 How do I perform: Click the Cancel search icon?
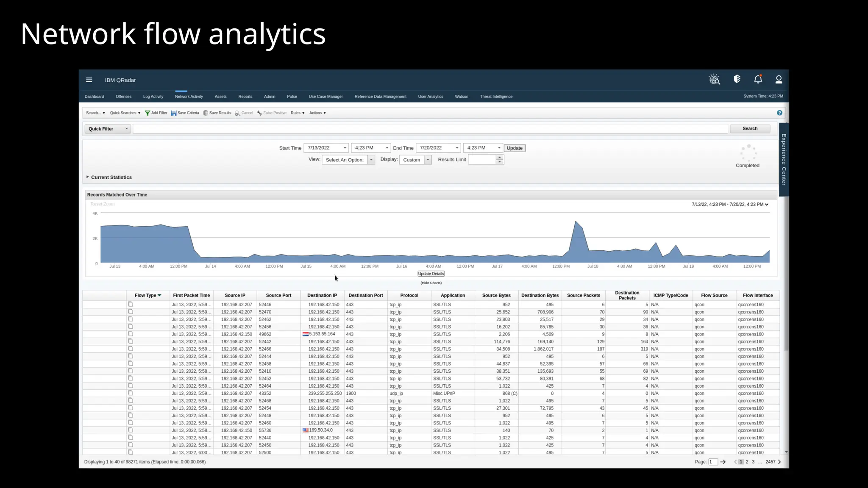[237, 113]
